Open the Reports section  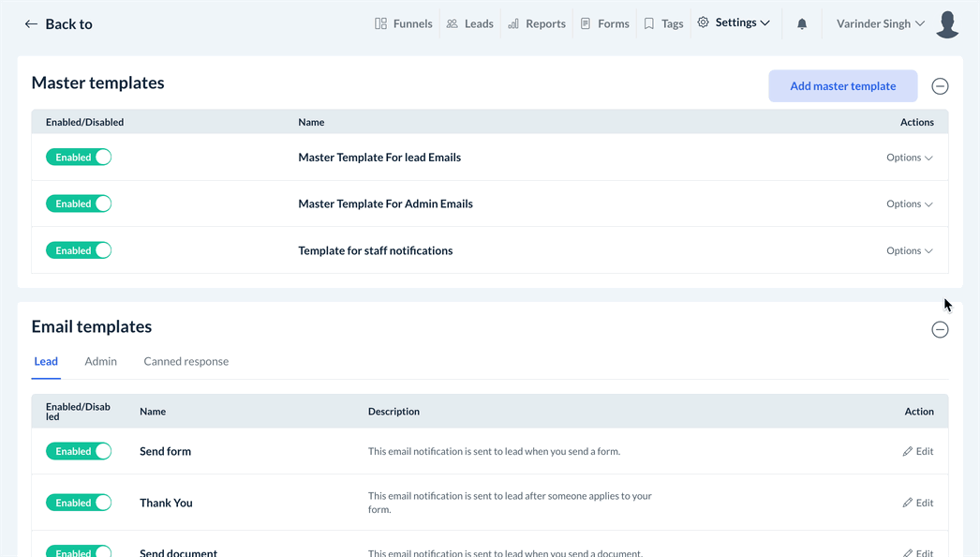click(x=537, y=23)
